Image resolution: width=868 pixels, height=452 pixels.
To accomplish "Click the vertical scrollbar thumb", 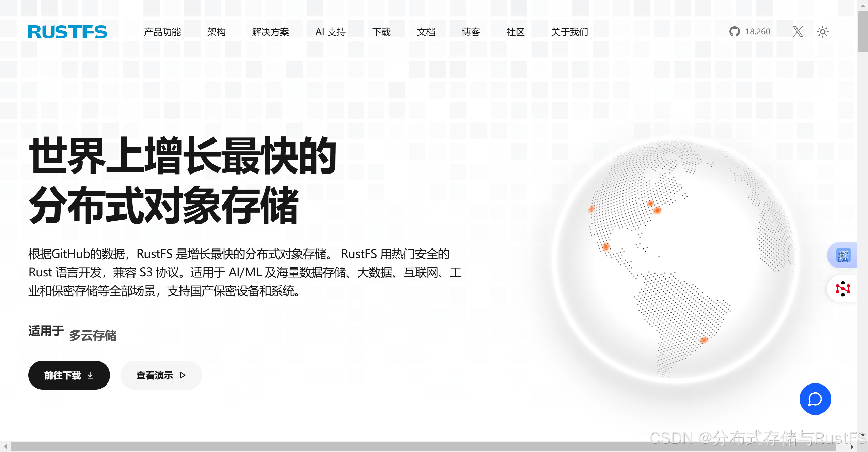I will click(x=863, y=31).
